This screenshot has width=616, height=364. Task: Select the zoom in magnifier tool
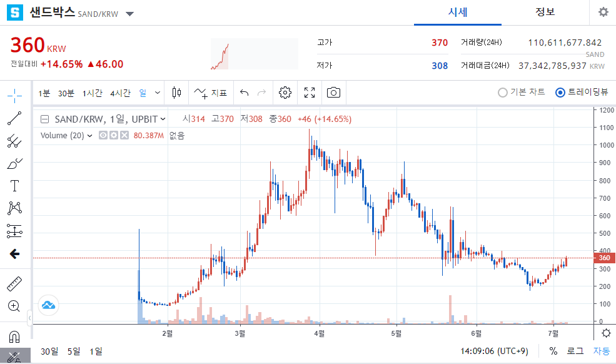[x=14, y=306]
